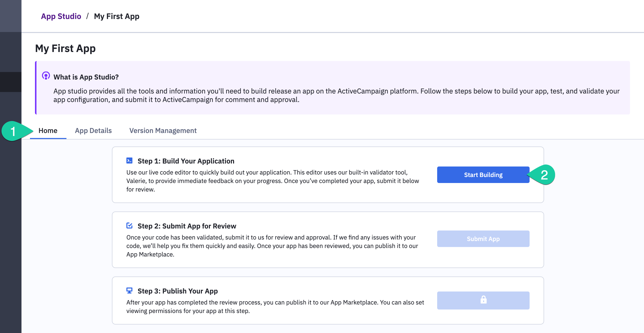Open the Version Management tab

[163, 130]
